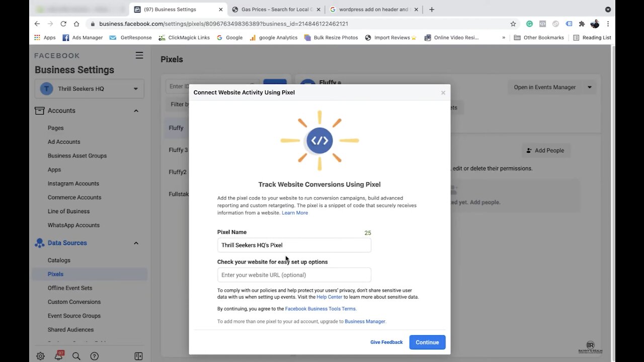The height and width of the screenshot is (362, 644).
Task: Open Business Settings gear icon
Action: click(x=40, y=356)
